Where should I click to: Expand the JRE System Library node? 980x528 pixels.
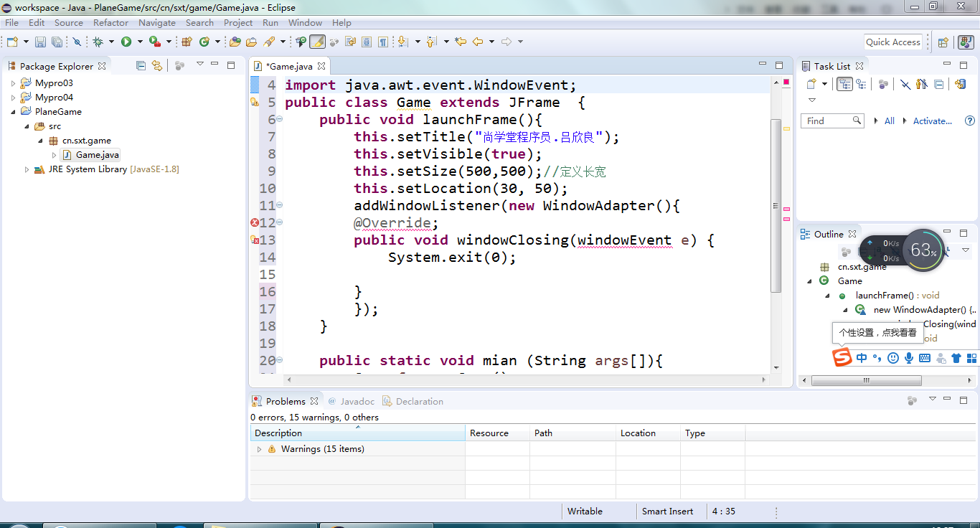[x=27, y=169]
